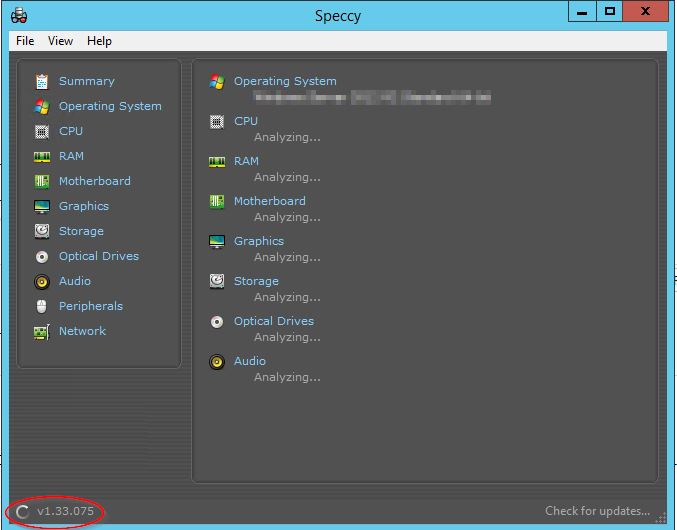Image resolution: width=677 pixels, height=530 pixels.
Task: Click the CPU heading in summary panel
Action: click(x=245, y=121)
